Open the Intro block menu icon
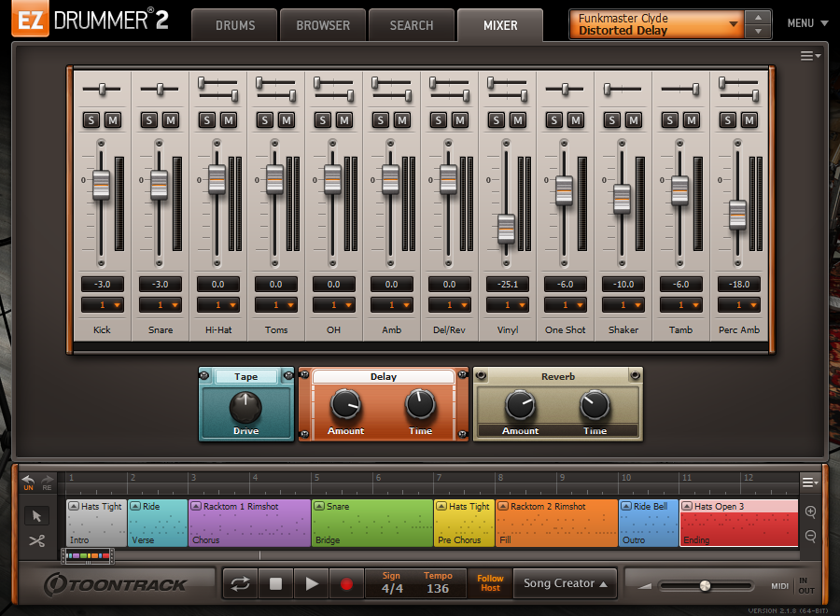The height and width of the screenshot is (616, 840). click(x=74, y=506)
